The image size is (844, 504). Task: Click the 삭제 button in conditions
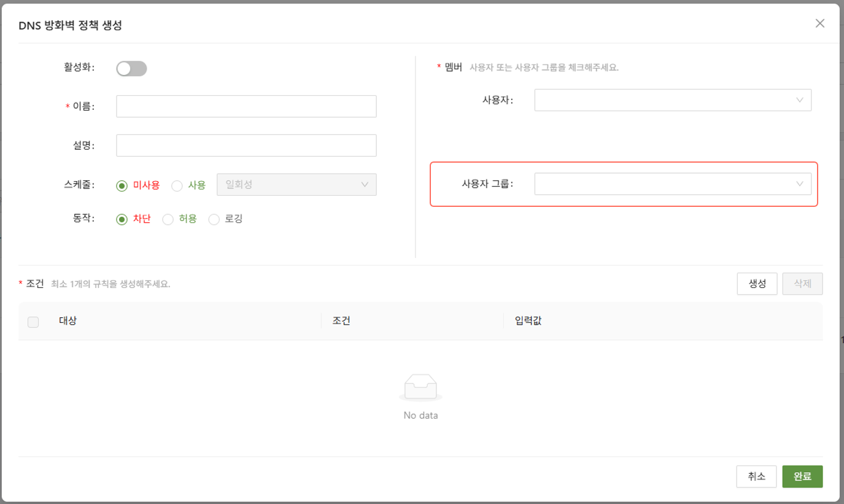pos(802,284)
